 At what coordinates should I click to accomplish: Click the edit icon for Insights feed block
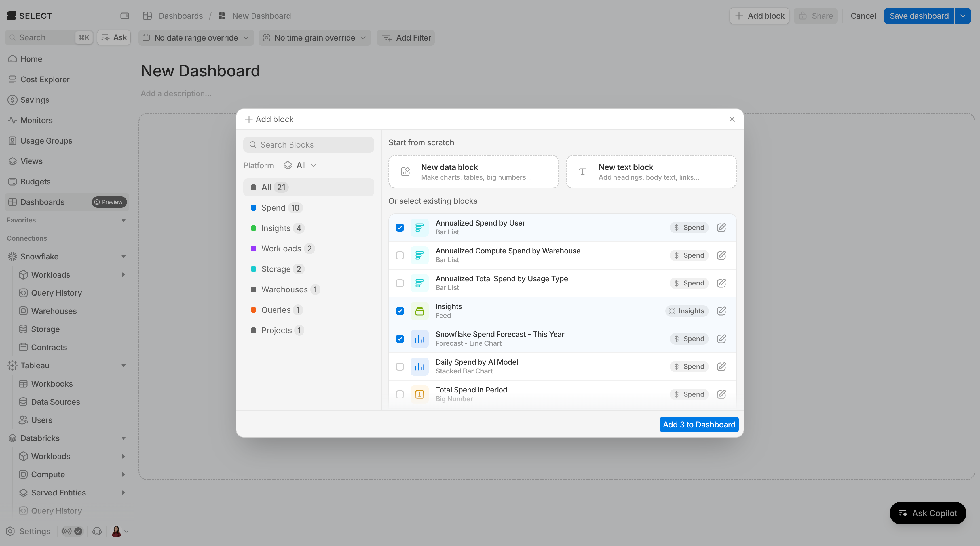coord(721,311)
